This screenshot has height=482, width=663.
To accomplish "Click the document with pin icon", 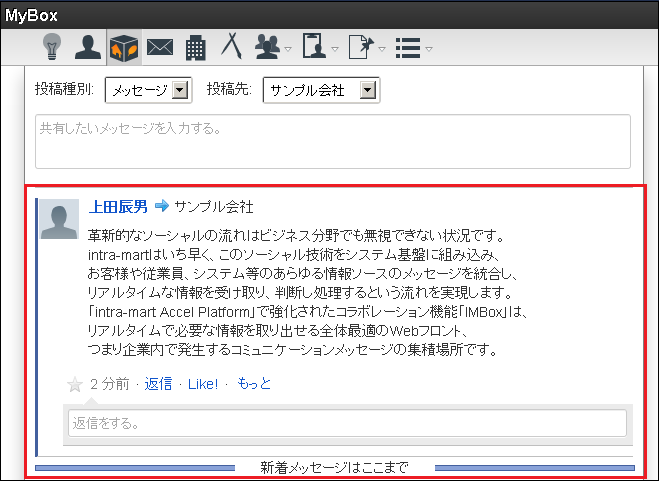I will [x=362, y=47].
